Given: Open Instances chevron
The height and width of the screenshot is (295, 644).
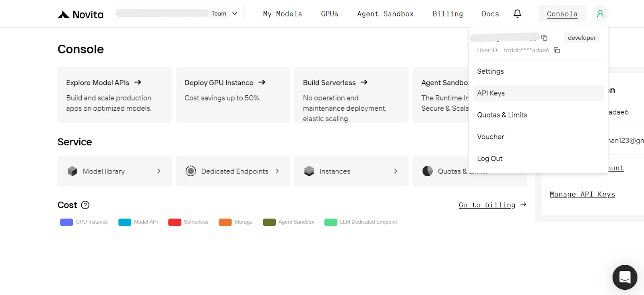Looking at the screenshot, I should pos(396,171).
